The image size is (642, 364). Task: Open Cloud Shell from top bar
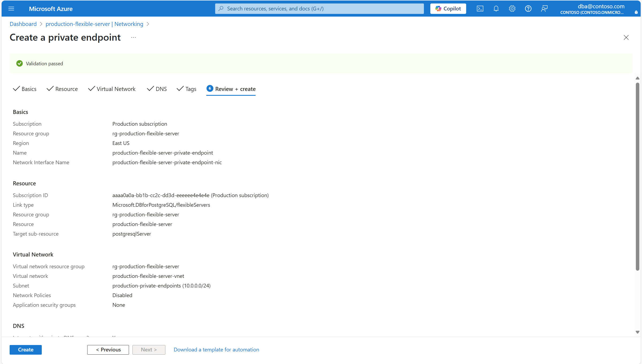[480, 9]
